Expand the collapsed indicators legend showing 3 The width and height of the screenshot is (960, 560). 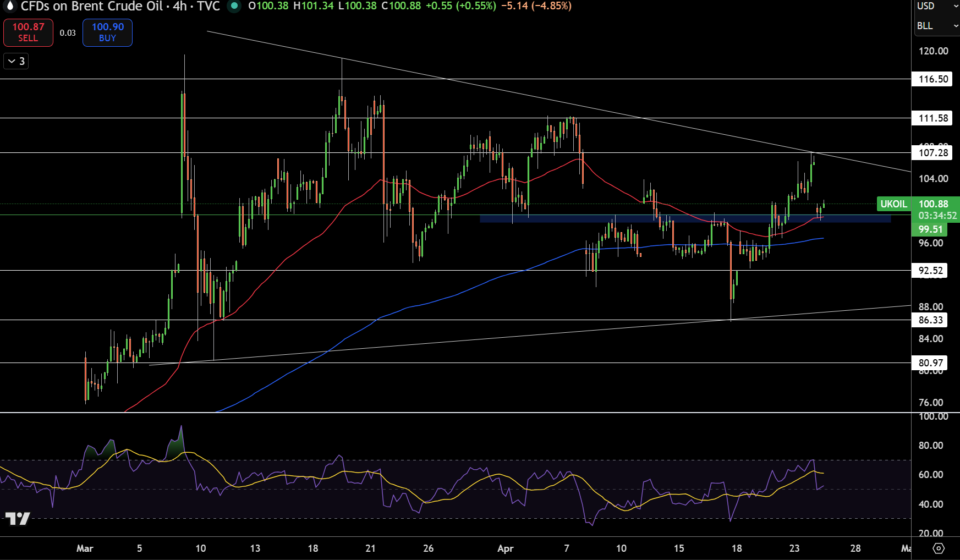16,61
